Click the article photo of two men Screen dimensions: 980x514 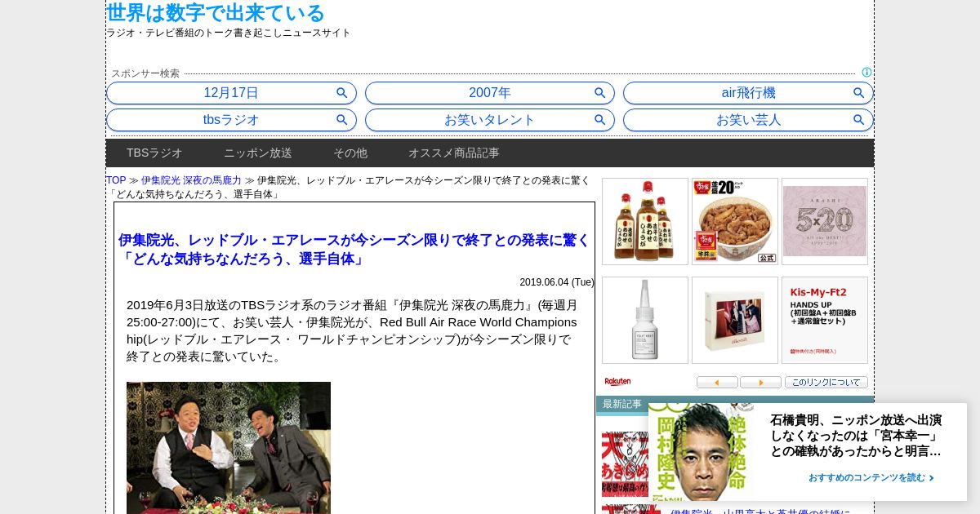pos(229,448)
